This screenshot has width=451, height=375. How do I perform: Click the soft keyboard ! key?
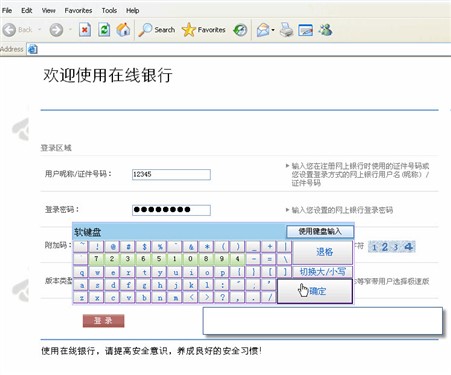97,247
